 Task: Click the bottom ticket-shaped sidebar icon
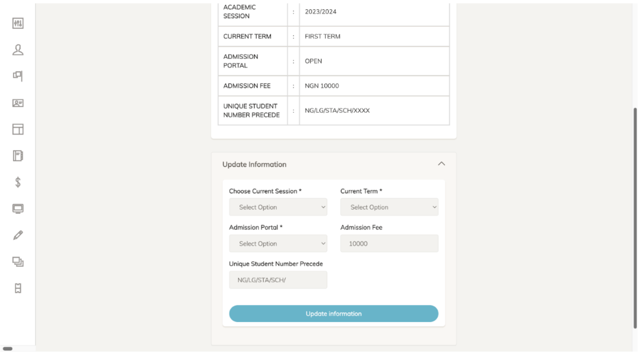point(18,288)
